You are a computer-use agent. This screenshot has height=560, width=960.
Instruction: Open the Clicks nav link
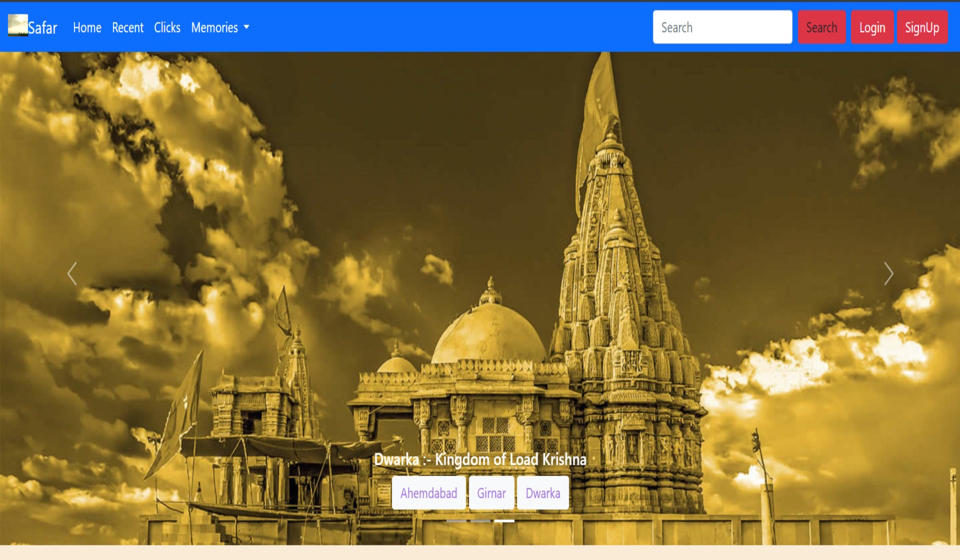pos(167,27)
